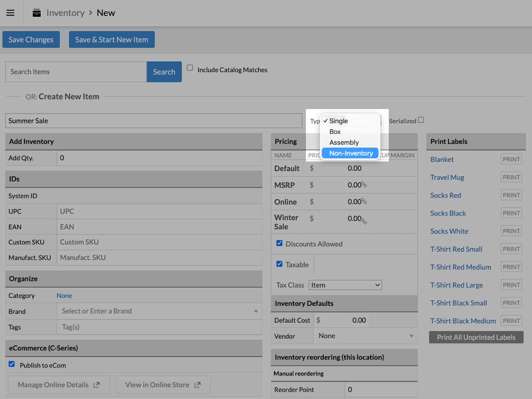Uncheck the Taxable checkbox

click(x=279, y=264)
